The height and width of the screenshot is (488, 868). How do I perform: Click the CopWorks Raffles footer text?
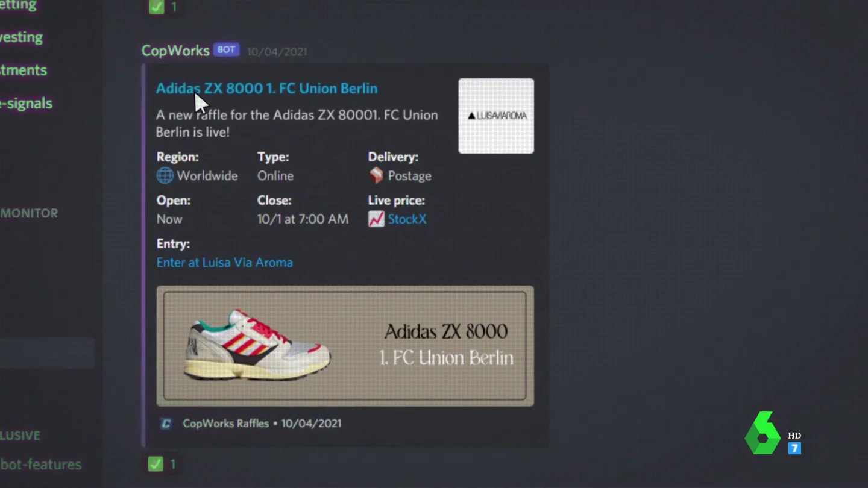pyautogui.click(x=226, y=424)
